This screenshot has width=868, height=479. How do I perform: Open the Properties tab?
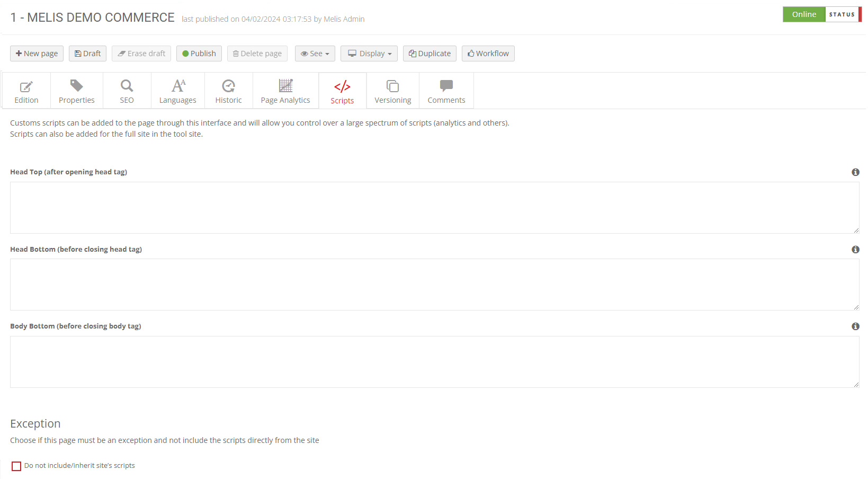tap(77, 91)
